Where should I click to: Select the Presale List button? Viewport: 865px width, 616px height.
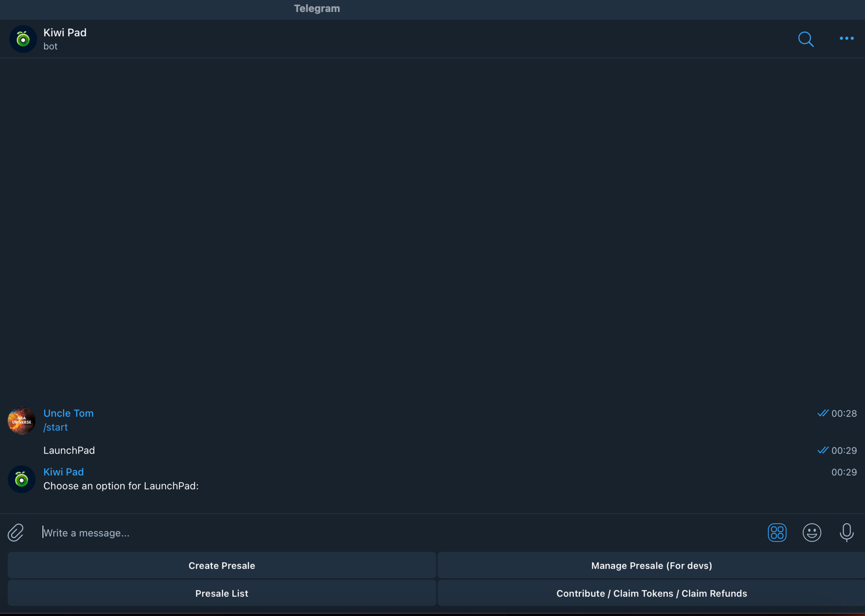click(x=222, y=593)
